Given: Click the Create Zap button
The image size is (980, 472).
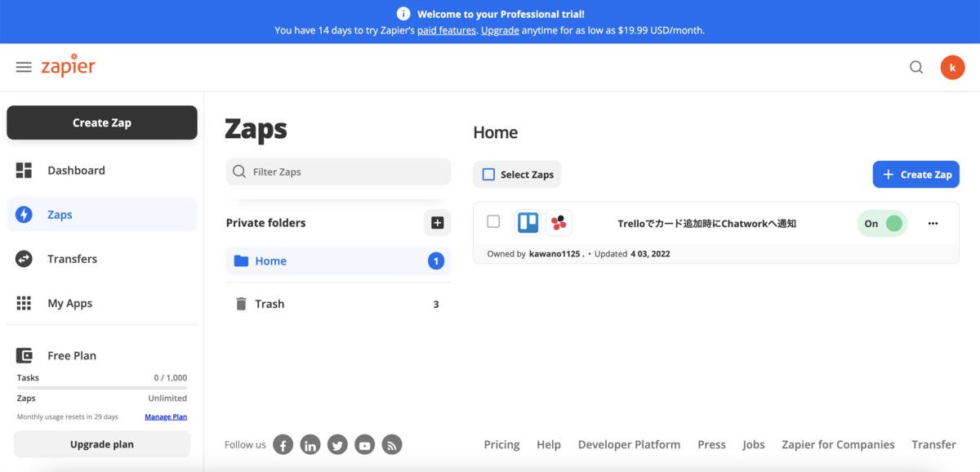Looking at the screenshot, I should 101,122.
